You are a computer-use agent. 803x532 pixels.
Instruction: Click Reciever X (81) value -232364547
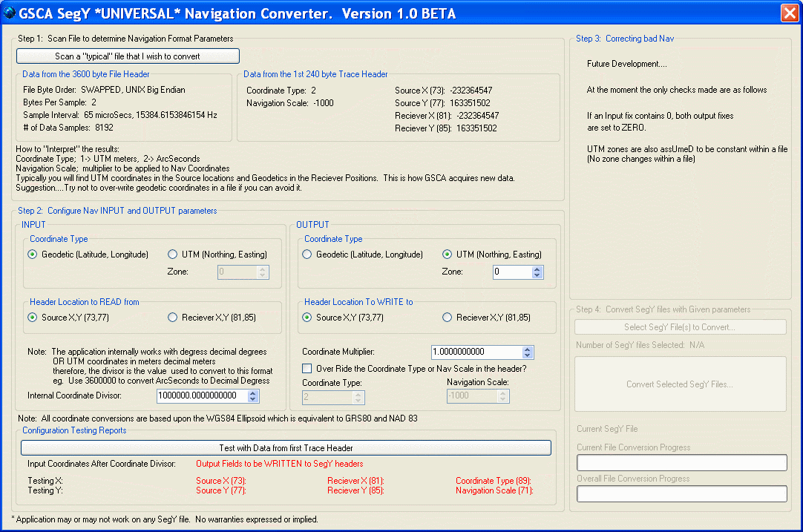click(478, 116)
